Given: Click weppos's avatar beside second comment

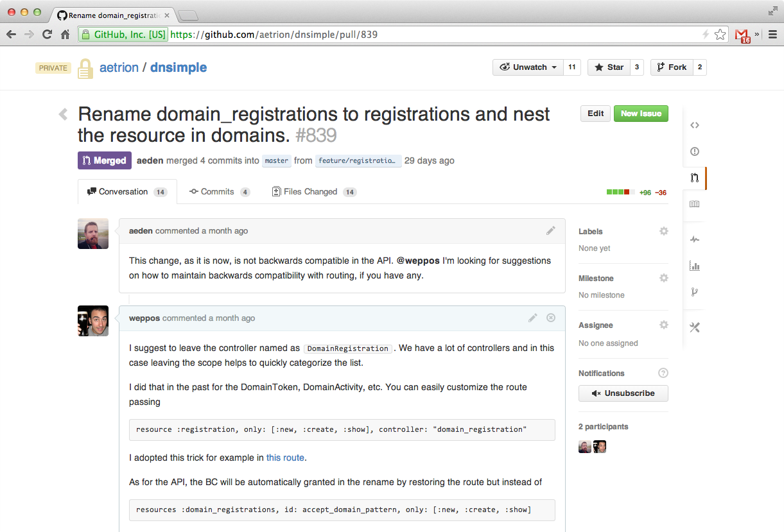Looking at the screenshot, I should [x=93, y=321].
